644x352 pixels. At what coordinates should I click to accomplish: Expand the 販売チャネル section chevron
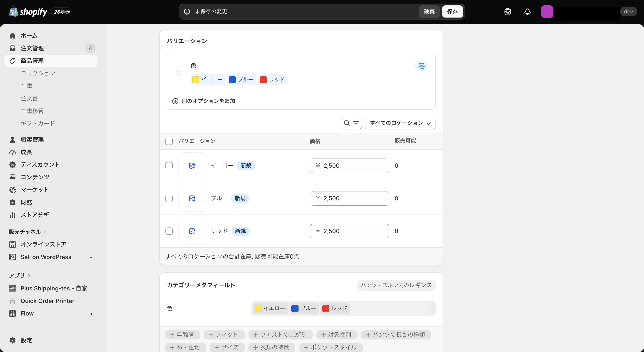point(45,232)
